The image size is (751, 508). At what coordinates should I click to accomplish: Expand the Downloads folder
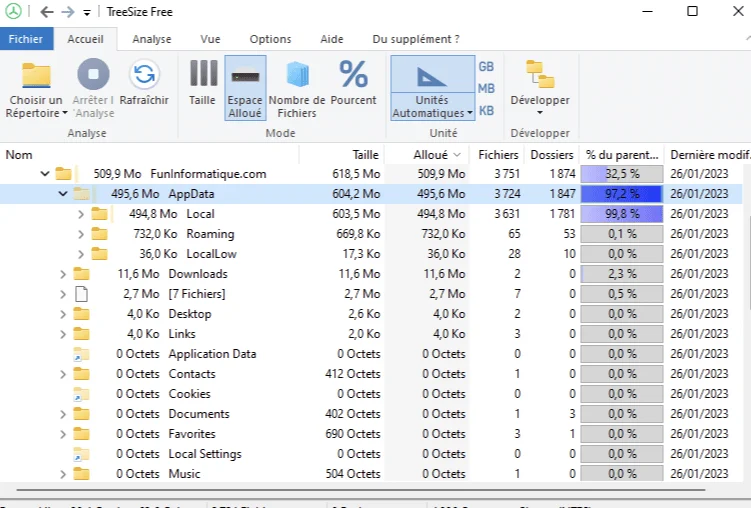[63, 274]
